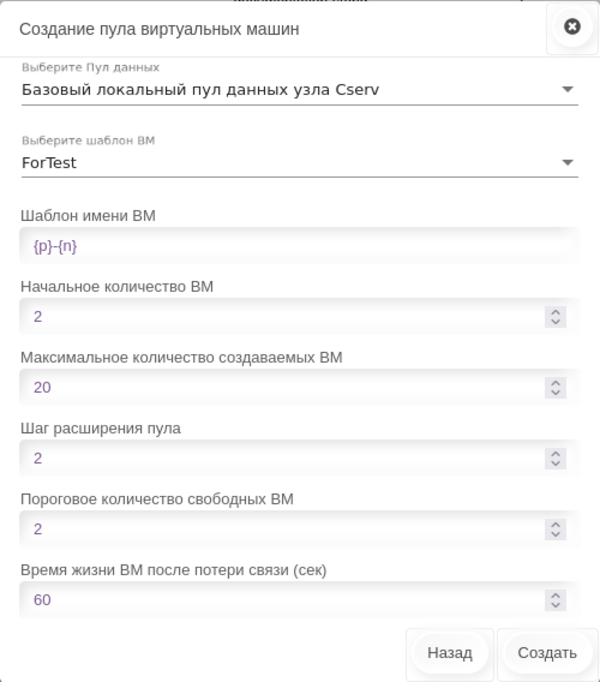Increase VM lifetime after connection loss
This screenshot has width=600, height=682.
[556, 596]
